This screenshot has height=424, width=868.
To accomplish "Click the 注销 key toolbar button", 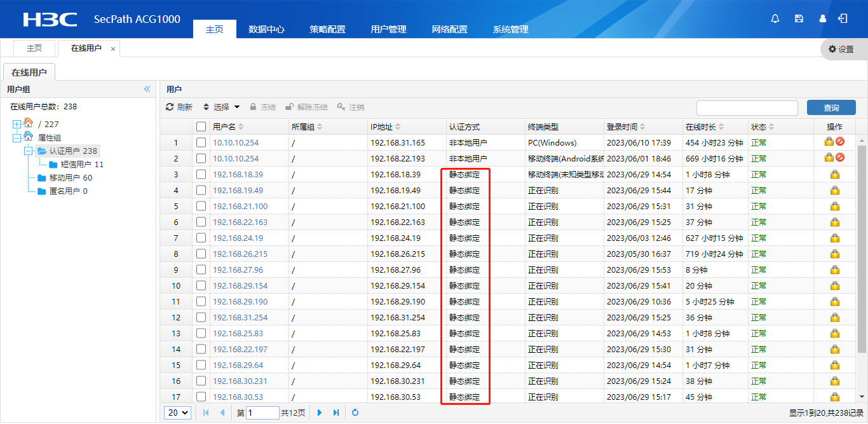I will coord(351,107).
